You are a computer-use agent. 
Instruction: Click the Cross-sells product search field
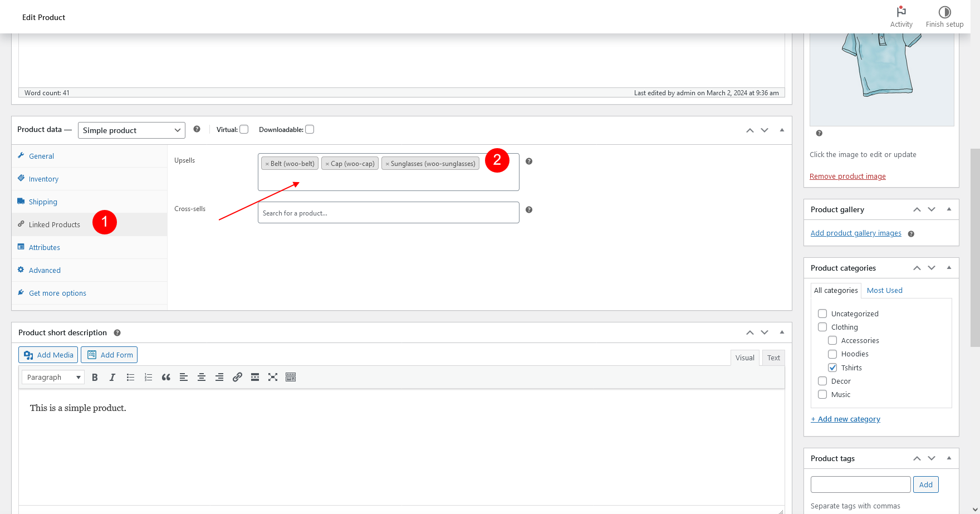tap(388, 213)
